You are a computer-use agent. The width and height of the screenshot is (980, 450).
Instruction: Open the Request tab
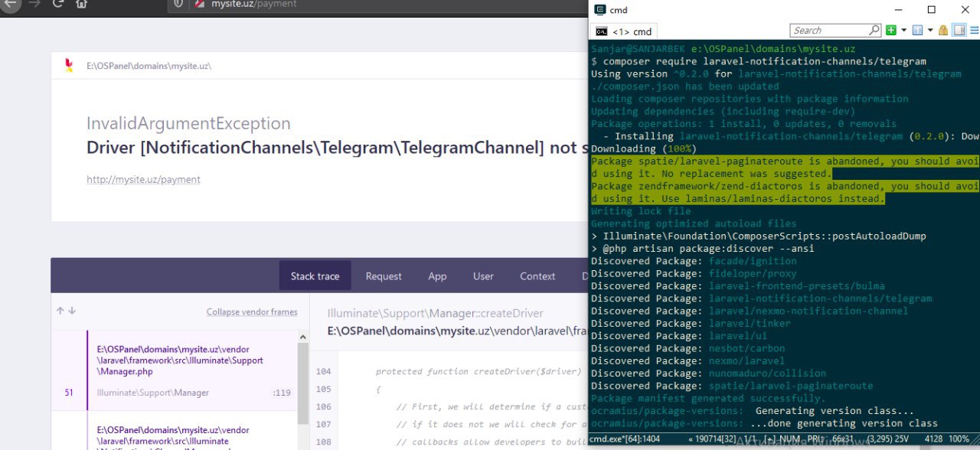pyautogui.click(x=384, y=276)
